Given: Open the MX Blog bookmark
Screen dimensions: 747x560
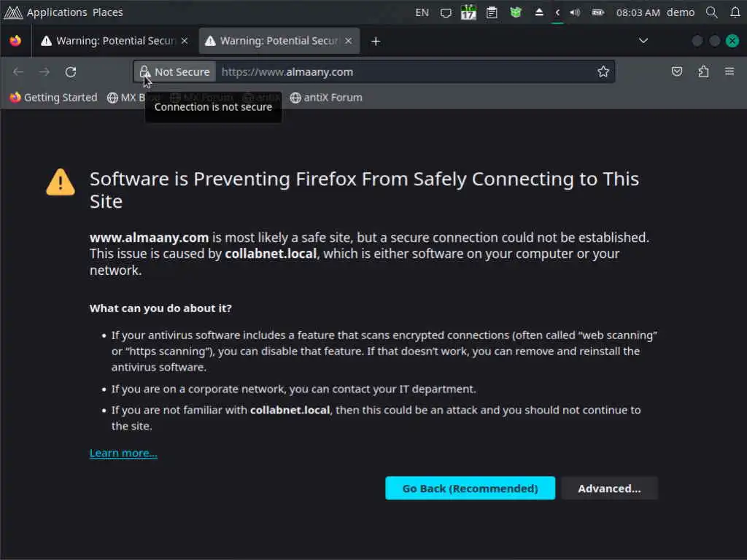Looking at the screenshot, I should [125, 98].
